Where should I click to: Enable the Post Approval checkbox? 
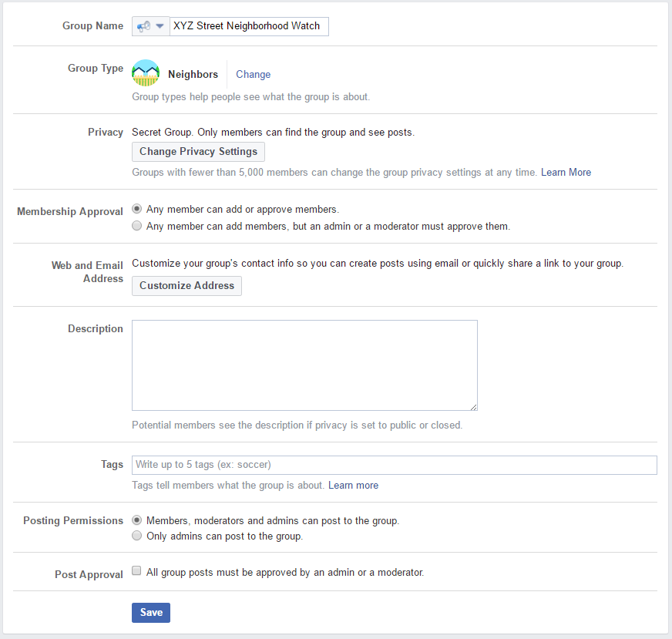[x=136, y=570]
